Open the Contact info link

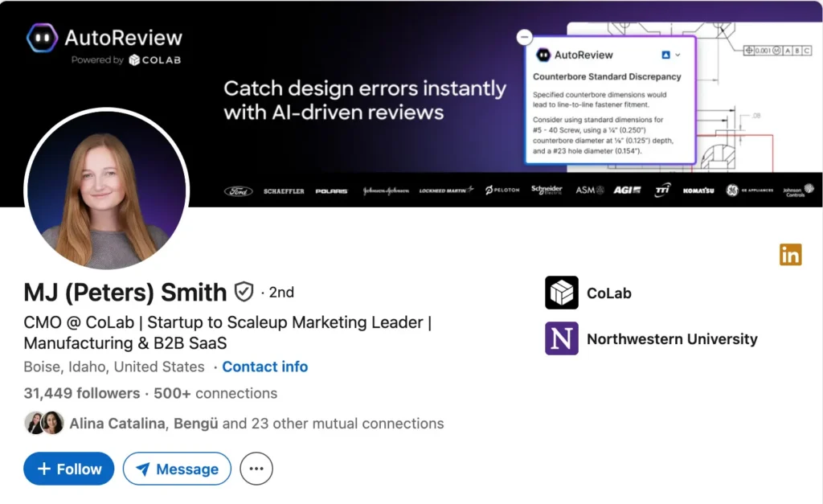[x=265, y=367]
